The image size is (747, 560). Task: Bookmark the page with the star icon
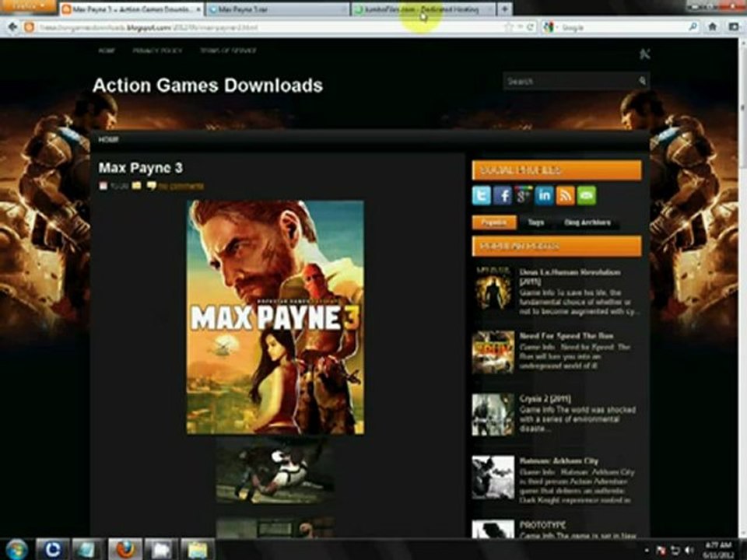[x=509, y=27]
